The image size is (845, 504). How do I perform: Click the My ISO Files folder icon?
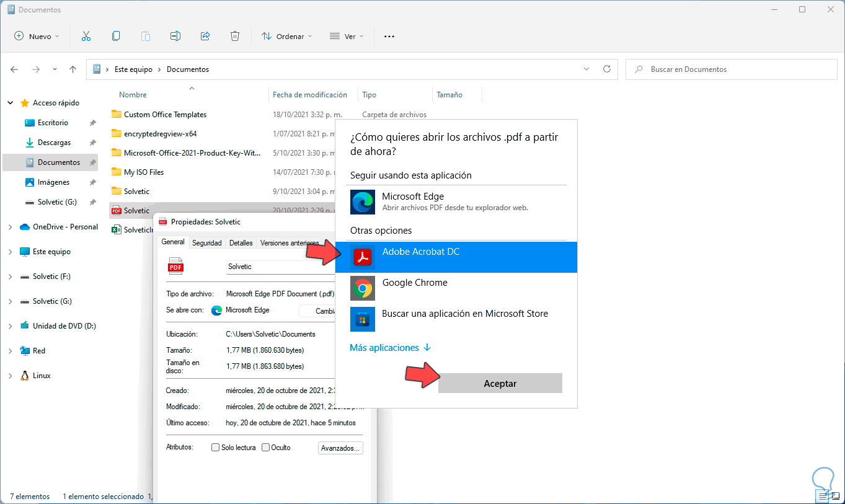click(116, 172)
